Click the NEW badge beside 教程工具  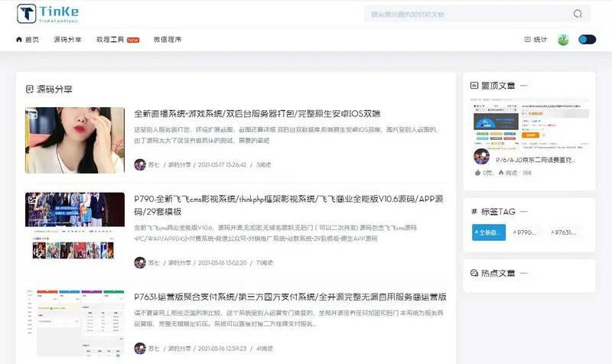[x=133, y=40]
